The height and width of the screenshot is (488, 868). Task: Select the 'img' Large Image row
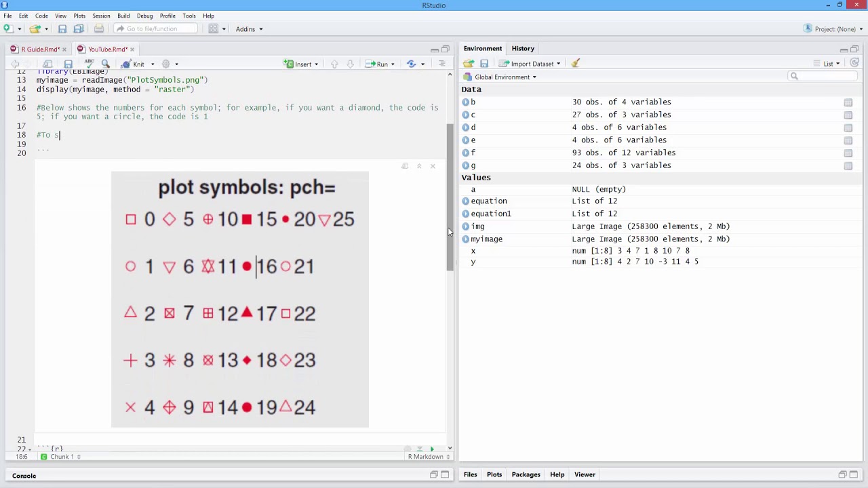[x=660, y=226]
